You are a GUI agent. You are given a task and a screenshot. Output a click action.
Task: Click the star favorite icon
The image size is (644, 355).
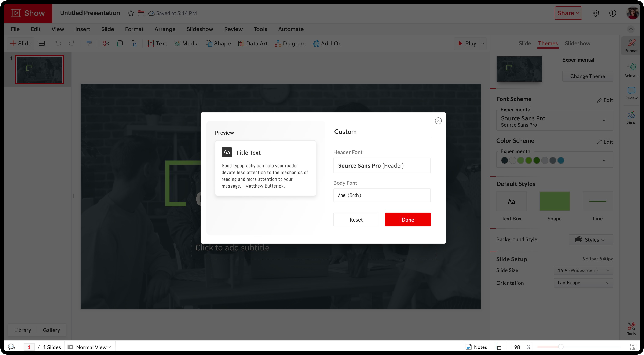point(131,13)
